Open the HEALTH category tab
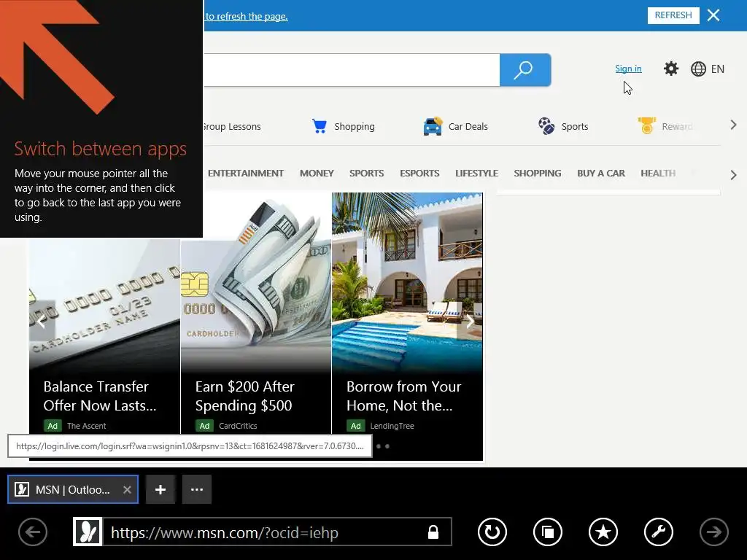The width and height of the screenshot is (747, 560). coord(658,174)
